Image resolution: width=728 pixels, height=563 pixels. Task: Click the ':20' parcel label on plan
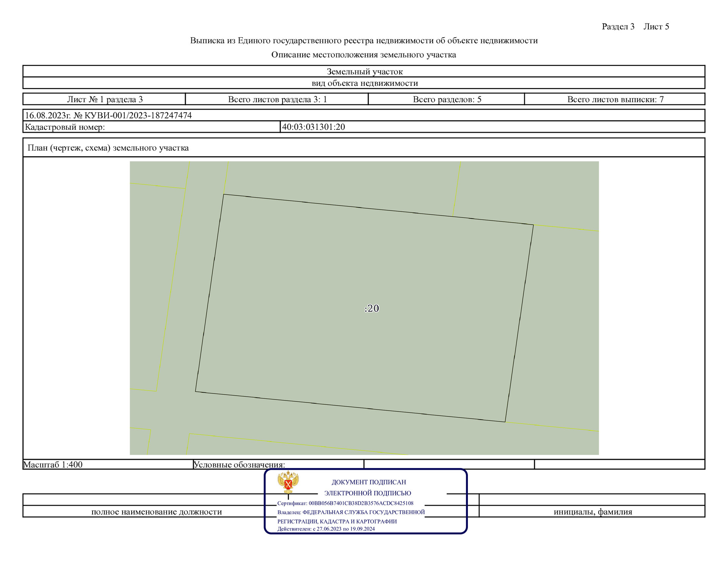[372, 308]
